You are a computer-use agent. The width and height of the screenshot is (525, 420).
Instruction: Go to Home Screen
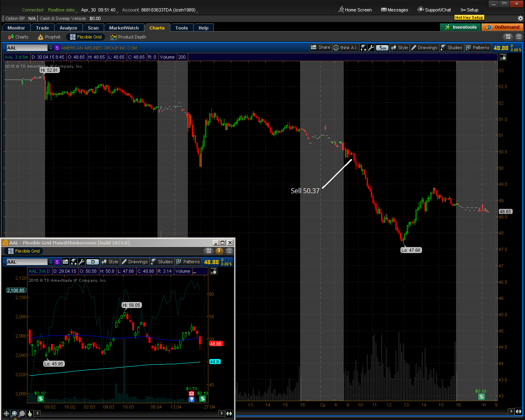355,10
